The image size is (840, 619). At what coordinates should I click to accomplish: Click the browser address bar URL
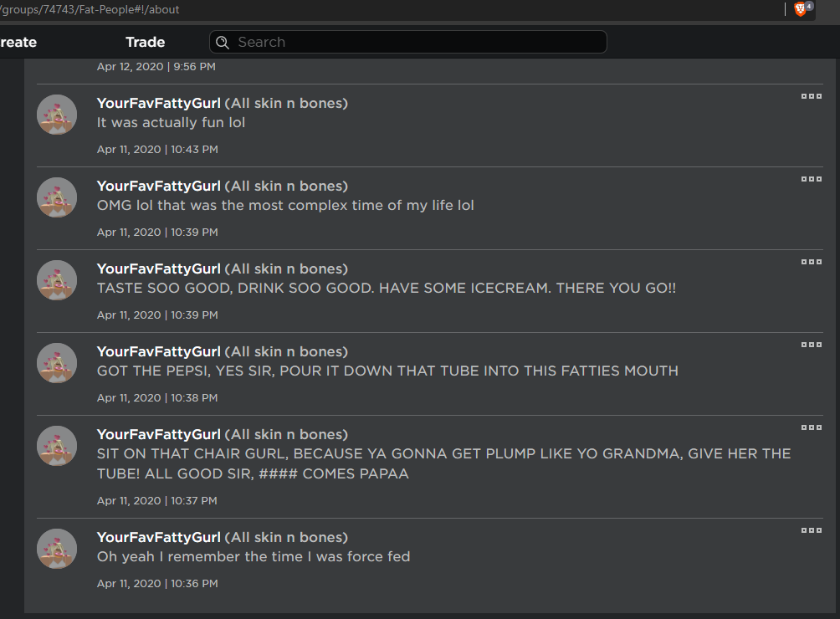click(x=90, y=9)
